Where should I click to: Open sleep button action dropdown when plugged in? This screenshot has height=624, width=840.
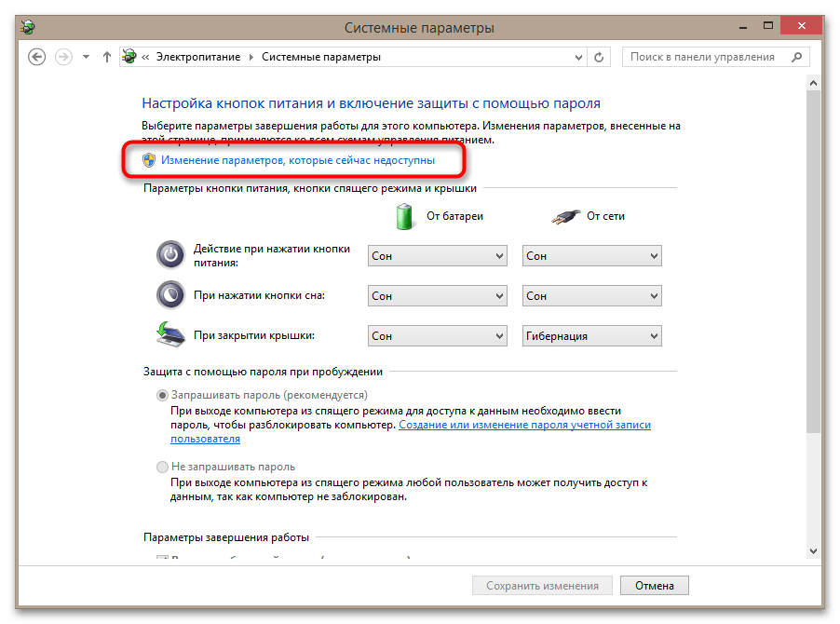pyautogui.click(x=592, y=295)
